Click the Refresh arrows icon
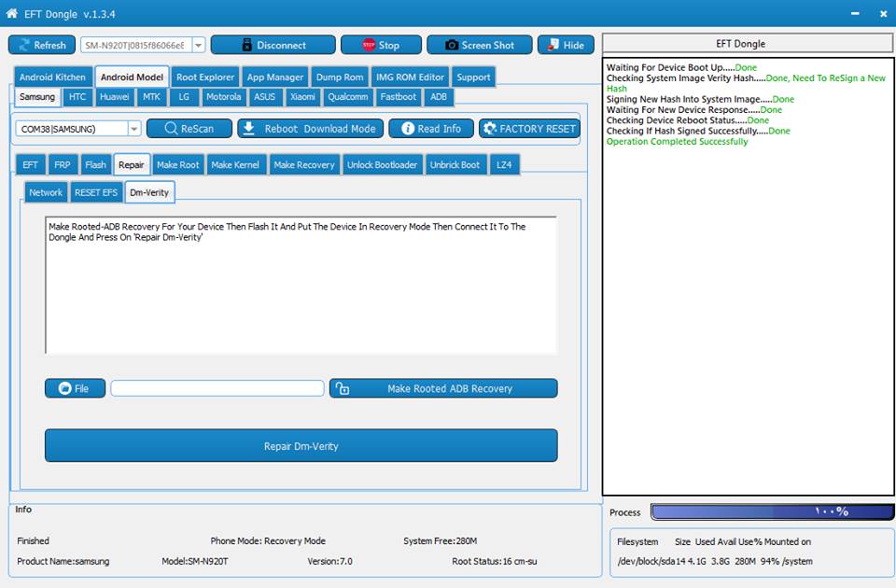This screenshot has height=588, width=896. pos(24,45)
